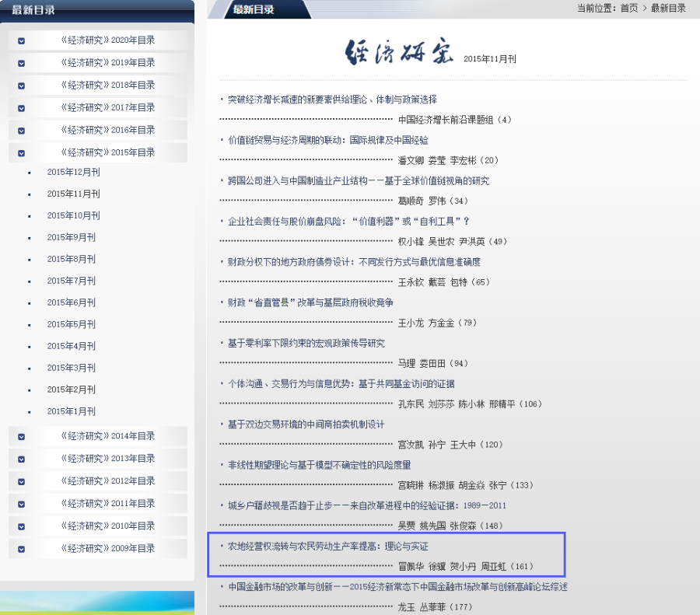
Task: Open the 2015年12月刊 issue
Action: pos(73,172)
